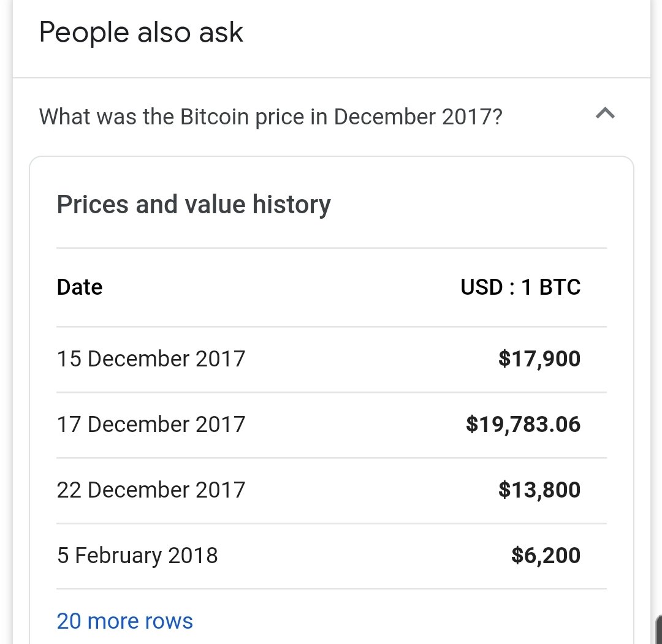The width and height of the screenshot is (662, 644).
Task: Click the question 'What was the Bitcoin price in December 2017?'
Action: (x=271, y=117)
